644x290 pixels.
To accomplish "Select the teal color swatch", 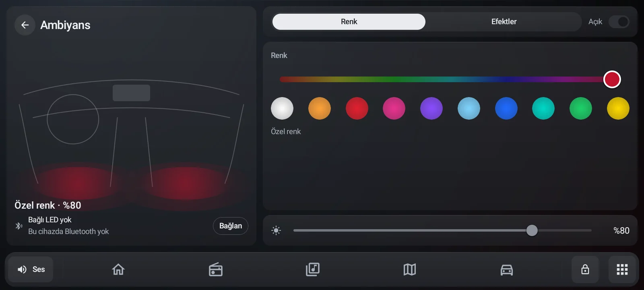I will (543, 108).
